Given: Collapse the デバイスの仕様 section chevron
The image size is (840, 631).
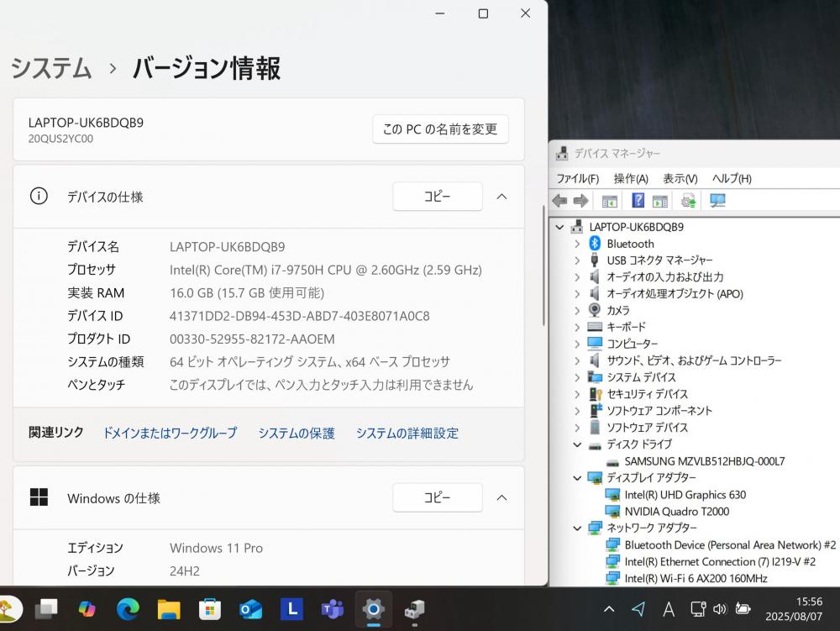Looking at the screenshot, I should [x=502, y=197].
